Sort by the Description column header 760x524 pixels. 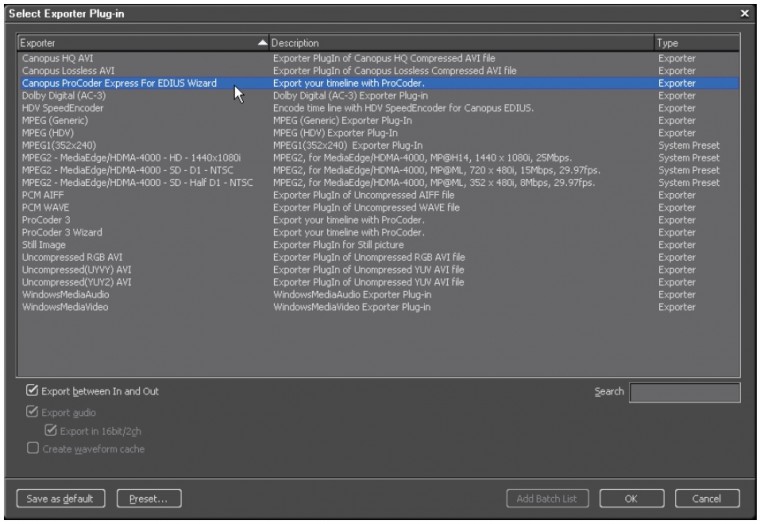(461, 43)
